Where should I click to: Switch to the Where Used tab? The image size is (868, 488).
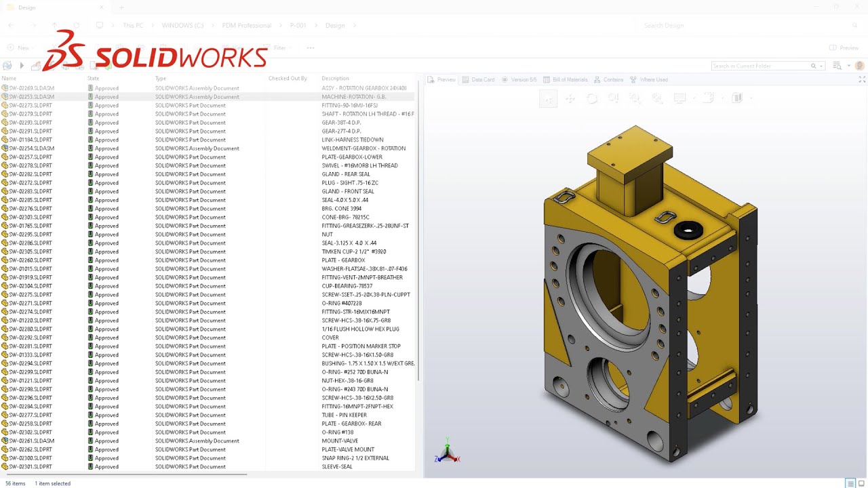[x=649, y=80]
